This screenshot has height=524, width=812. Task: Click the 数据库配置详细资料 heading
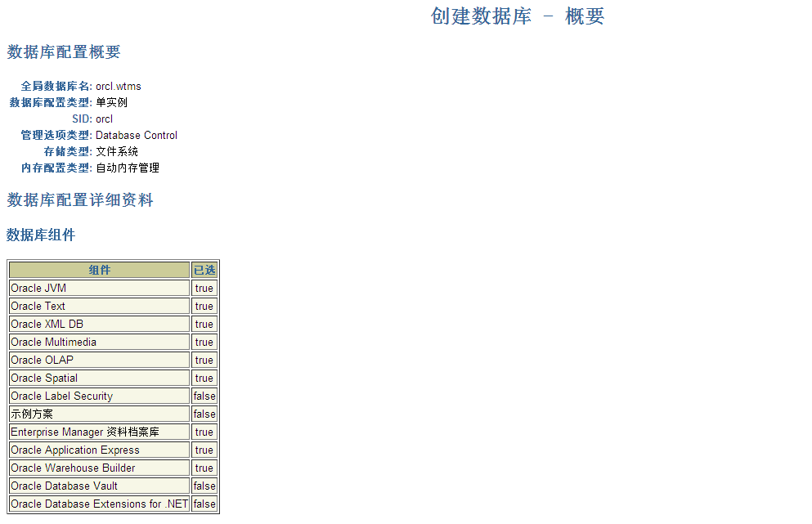coord(80,199)
